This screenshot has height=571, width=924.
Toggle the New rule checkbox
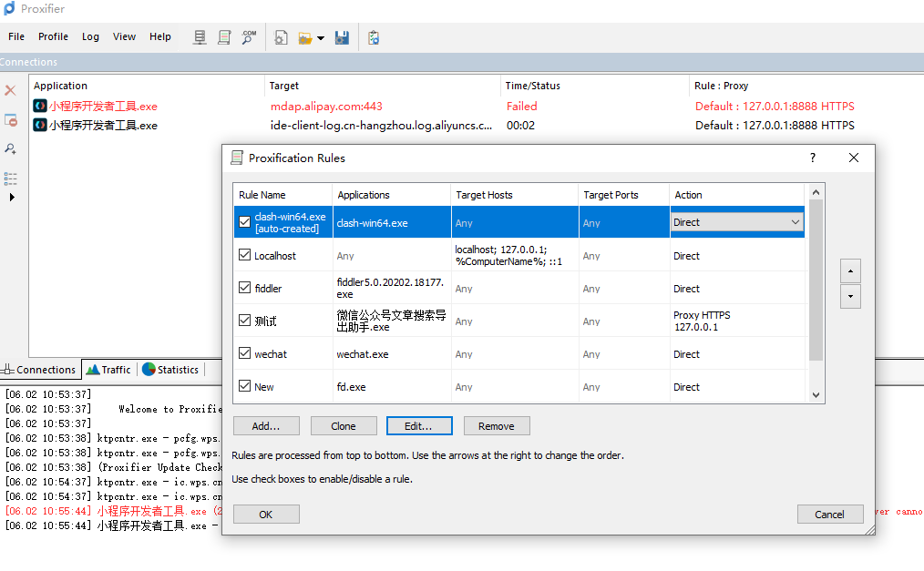(244, 385)
